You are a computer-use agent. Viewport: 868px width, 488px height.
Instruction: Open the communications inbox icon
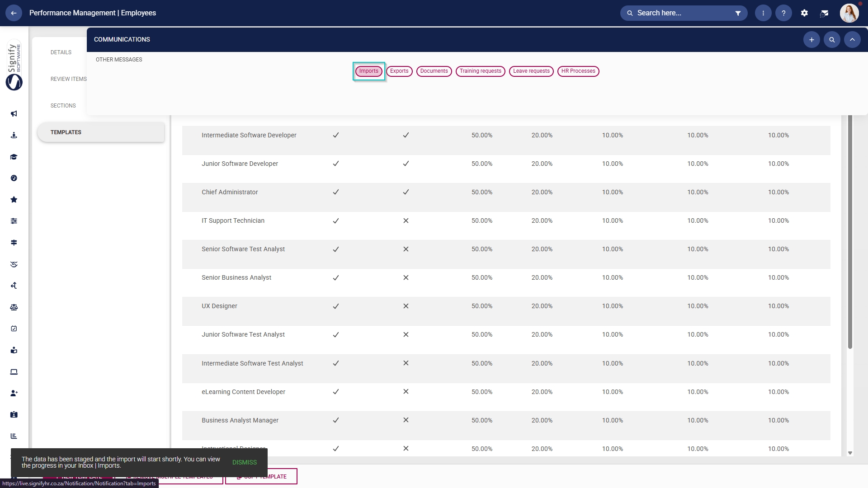(x=824, y=13)
